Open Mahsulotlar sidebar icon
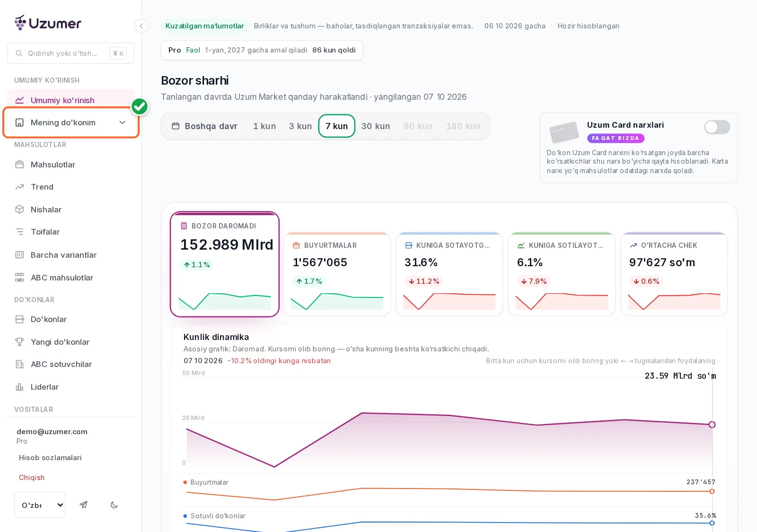The width and height of the screenshot is (757, 532). click(x=19, y=165)
